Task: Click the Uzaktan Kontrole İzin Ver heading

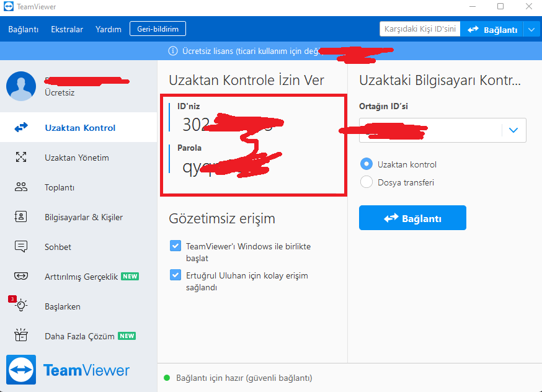Action: pyautogui.click(x=246, y=80)
